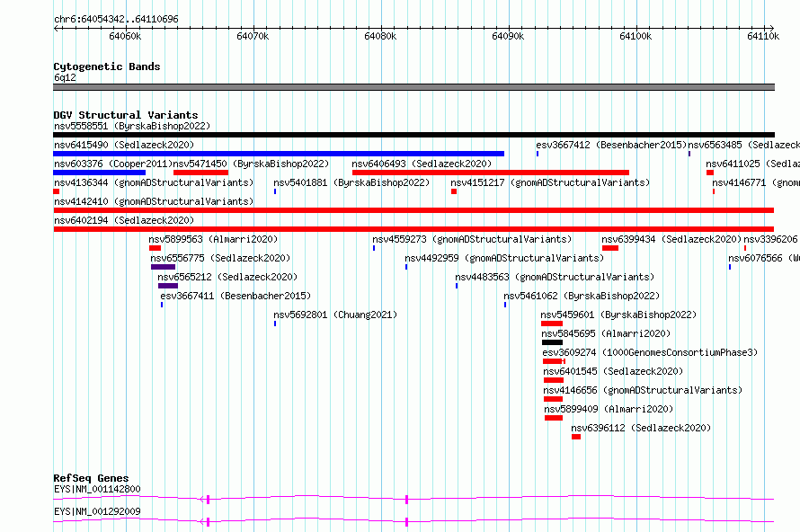Open esv3609274 (1000GenomesConsortiumPhase3) label

650,352
